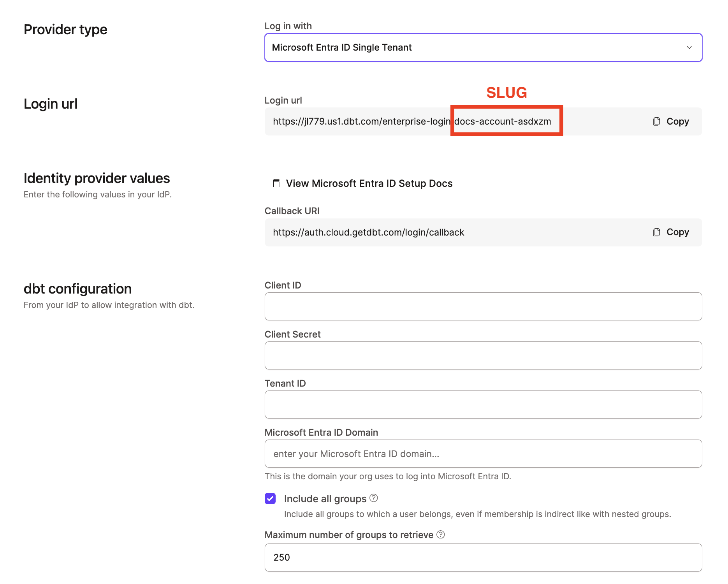Click Copy next to the Callback URI
This screenshot has height=584, width=728.
tap(677, 232)
